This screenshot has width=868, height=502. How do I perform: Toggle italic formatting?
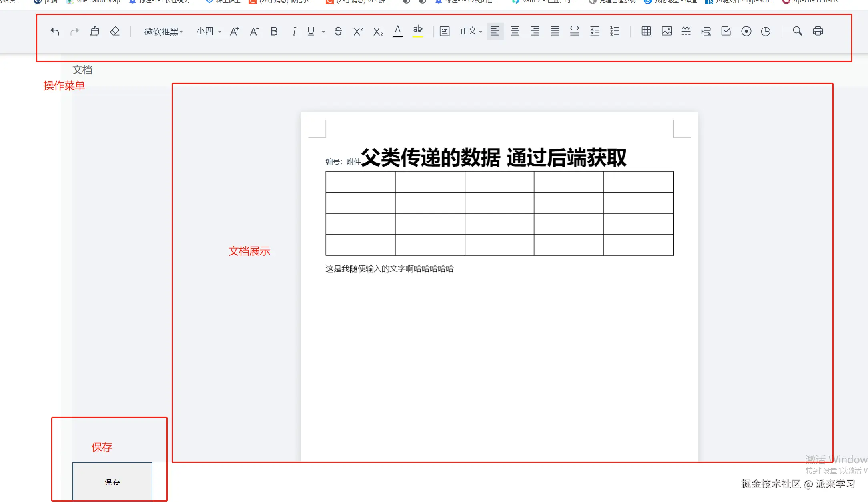294,31
